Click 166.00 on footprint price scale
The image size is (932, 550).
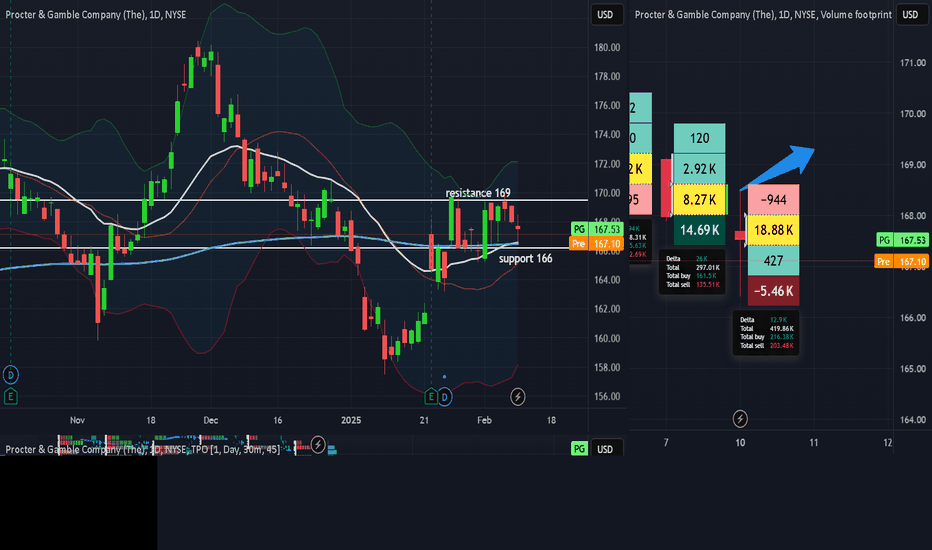(x=913, y=318)
